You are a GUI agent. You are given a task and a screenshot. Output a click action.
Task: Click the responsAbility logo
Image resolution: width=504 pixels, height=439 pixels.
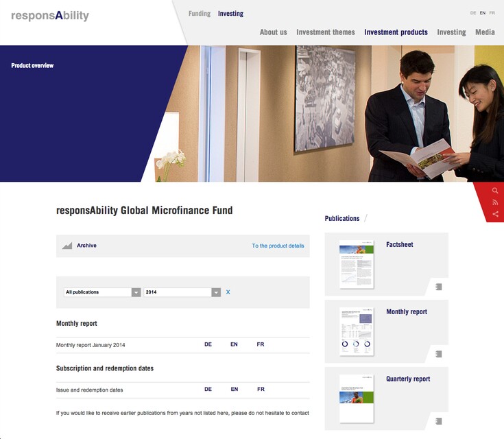click(x=50, y=16)
